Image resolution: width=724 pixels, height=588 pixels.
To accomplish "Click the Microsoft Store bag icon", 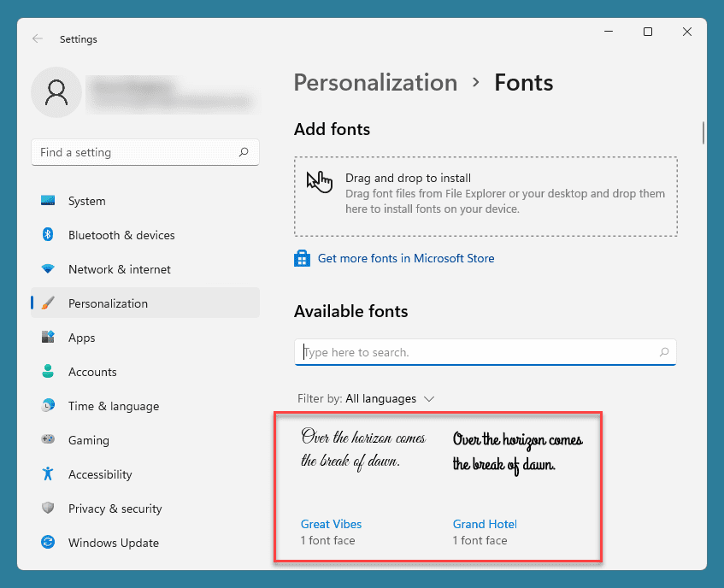I will (x=302, y=258).
